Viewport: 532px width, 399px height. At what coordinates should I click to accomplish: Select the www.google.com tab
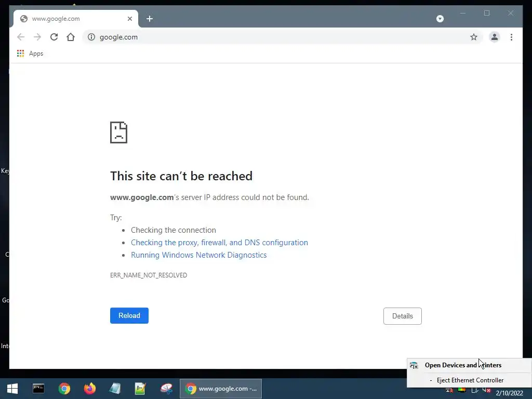point(76,19)
